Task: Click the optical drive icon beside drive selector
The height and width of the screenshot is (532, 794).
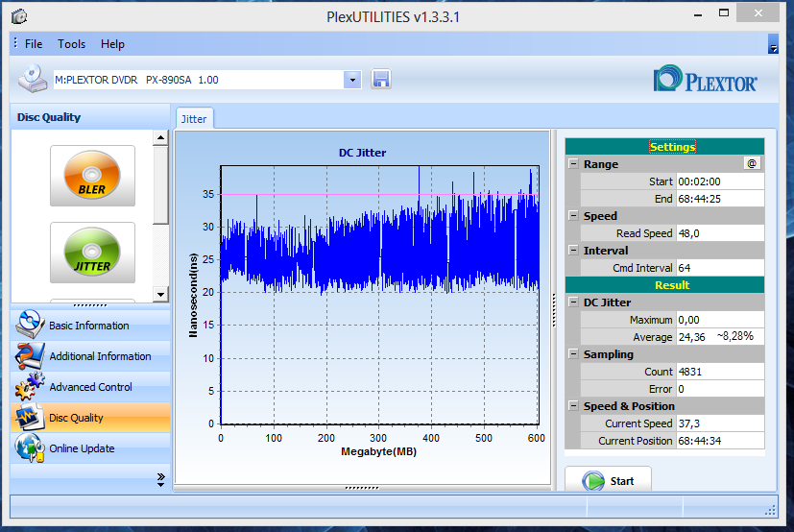Action: [32, 79]
